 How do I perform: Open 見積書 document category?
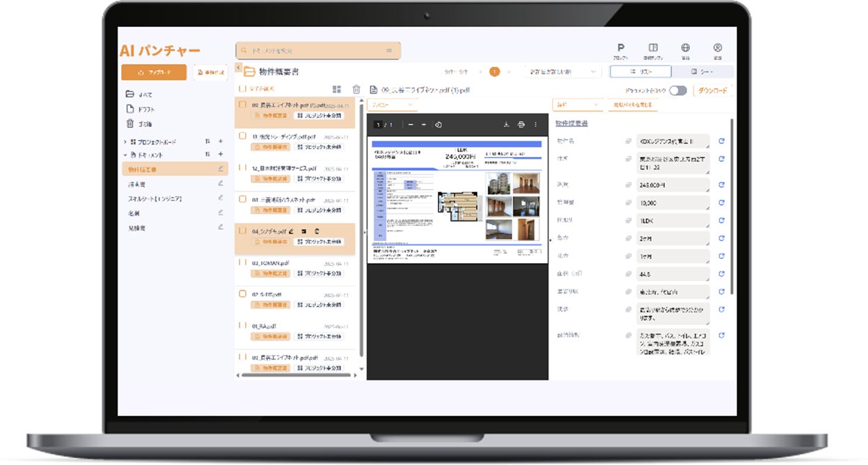tap(136, 227)
